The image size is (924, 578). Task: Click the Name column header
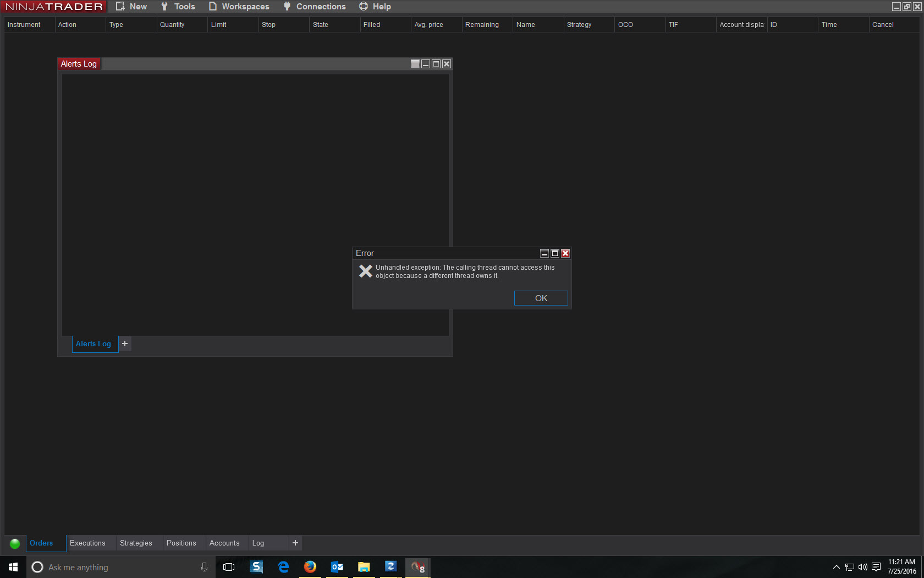point(538,25)
